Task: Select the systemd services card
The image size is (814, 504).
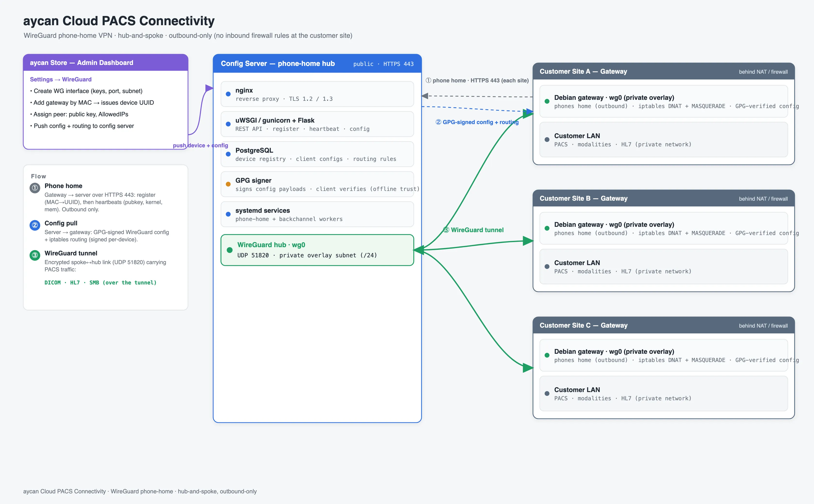Action: pos(317,214)
